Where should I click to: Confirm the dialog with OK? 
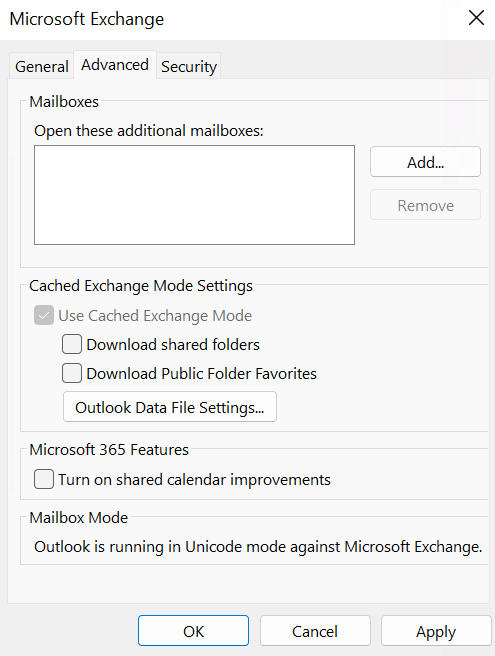pyautogui.click(x=193, y=630)
